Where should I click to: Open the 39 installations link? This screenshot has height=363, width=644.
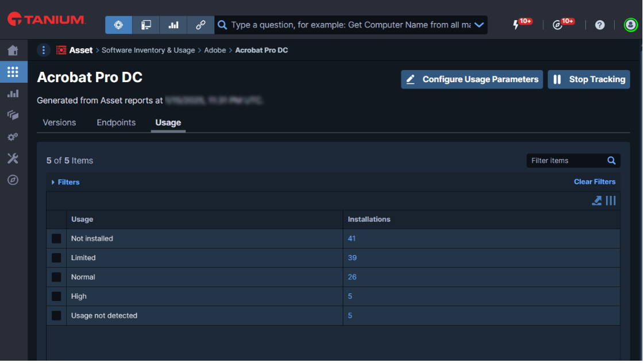(352, 258)
